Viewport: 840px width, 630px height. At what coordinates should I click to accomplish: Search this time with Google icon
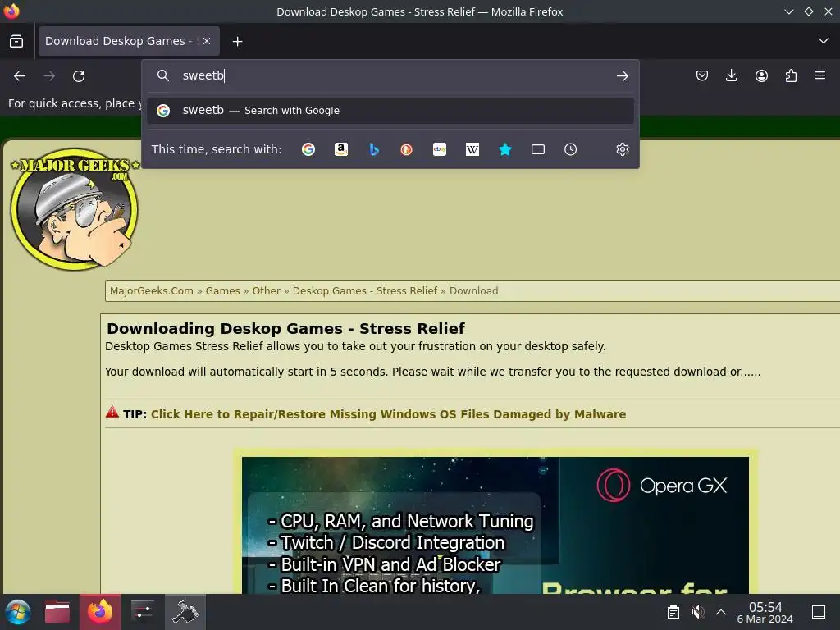[x=308, y=149]
